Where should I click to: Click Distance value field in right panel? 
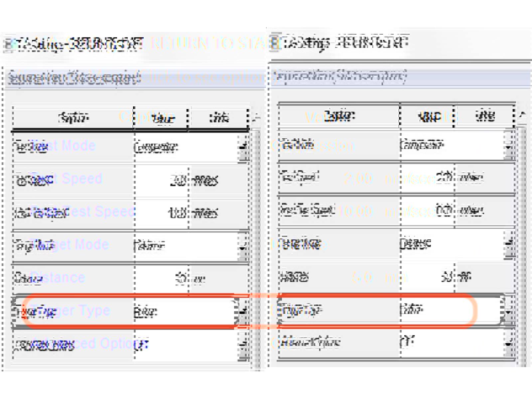(427, 277)
